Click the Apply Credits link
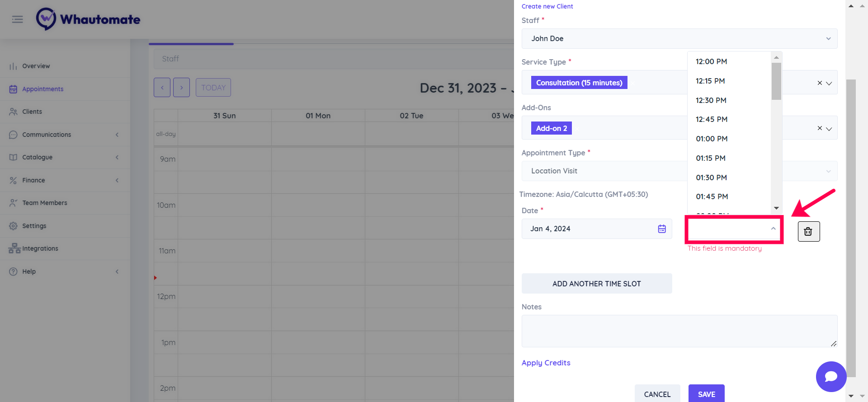The width and height of the screenshot is (868, 402). [546, 363]
